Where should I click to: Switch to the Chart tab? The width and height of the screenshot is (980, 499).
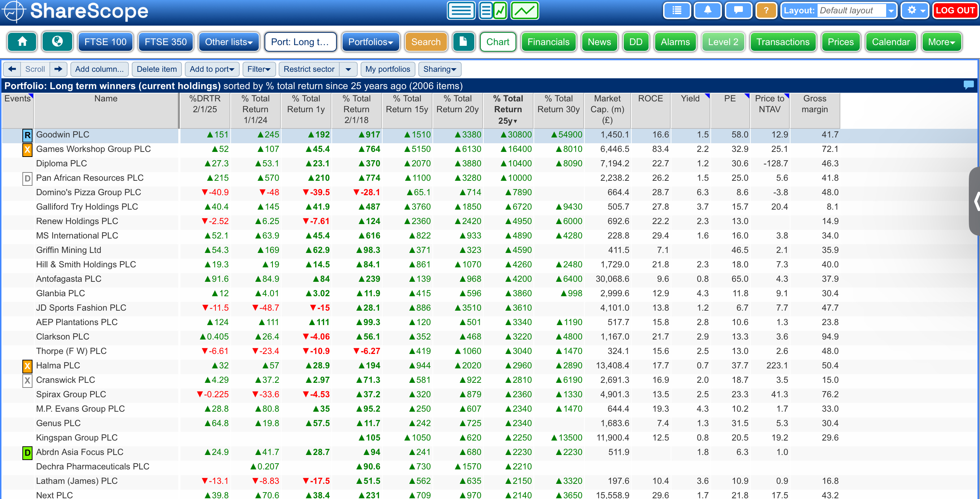pos(498,42)
